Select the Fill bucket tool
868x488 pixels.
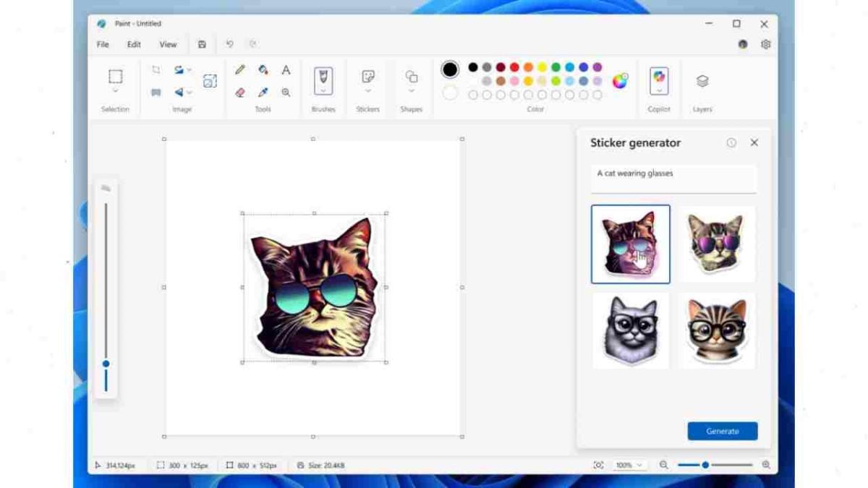click(x=263, y=70)
